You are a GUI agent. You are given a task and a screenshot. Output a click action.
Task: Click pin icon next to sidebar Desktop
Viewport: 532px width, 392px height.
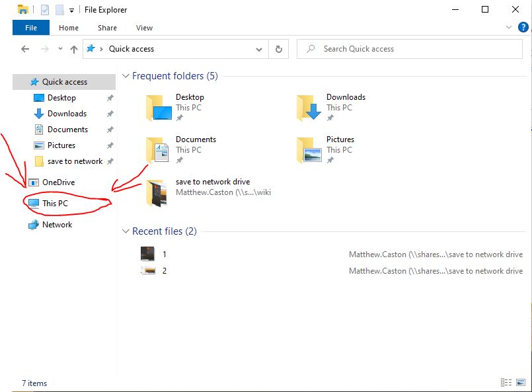[x=110, y=98]
